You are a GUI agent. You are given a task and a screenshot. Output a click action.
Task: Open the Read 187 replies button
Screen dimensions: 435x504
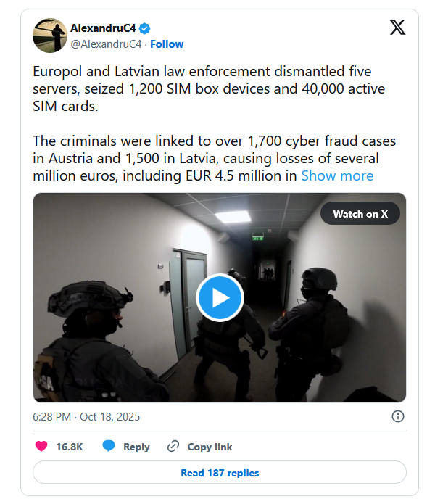point(220,473)
